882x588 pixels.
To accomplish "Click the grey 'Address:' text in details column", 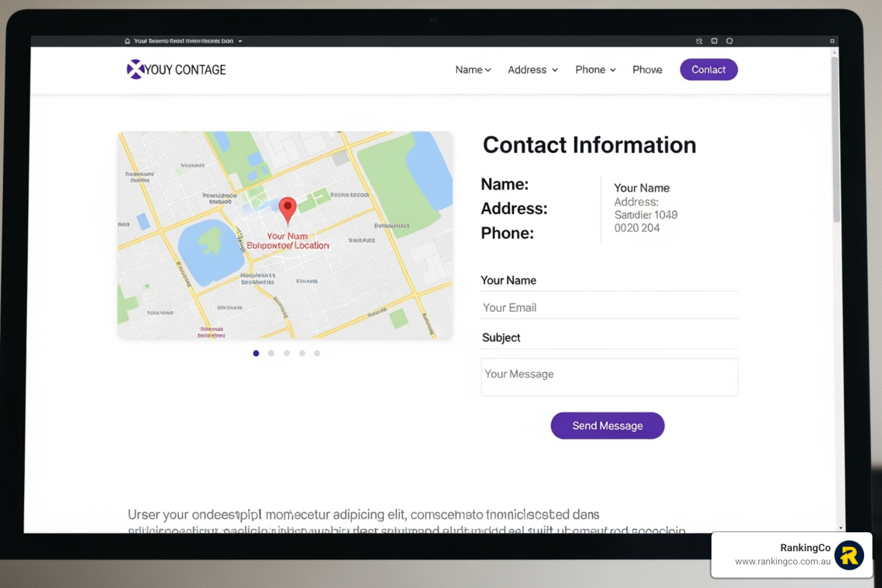I will tap(636, 202).
